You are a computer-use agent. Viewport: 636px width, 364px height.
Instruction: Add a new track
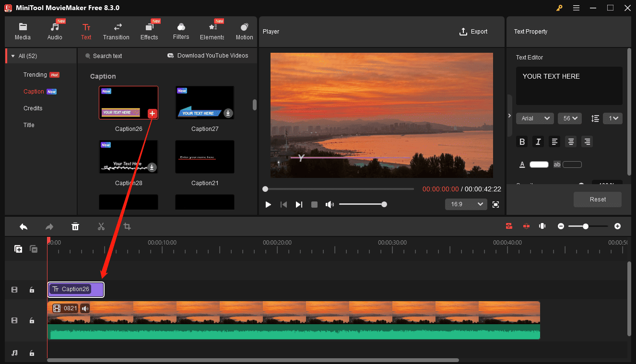tap(18, 249)
